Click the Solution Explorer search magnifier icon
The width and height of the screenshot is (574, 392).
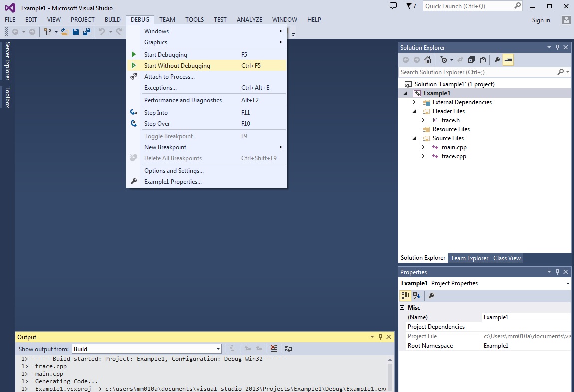pyautogui.click(x=560, y=72)
